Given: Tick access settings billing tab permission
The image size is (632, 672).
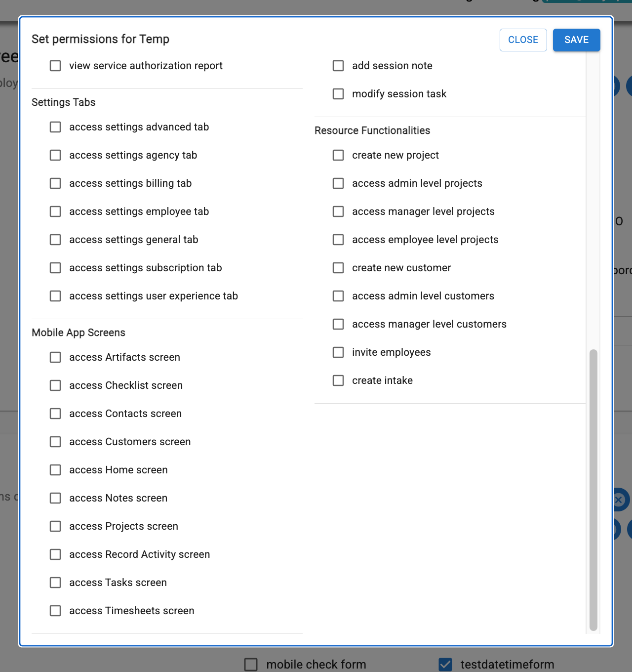Looking at the screenshot, I should [55, 183].
